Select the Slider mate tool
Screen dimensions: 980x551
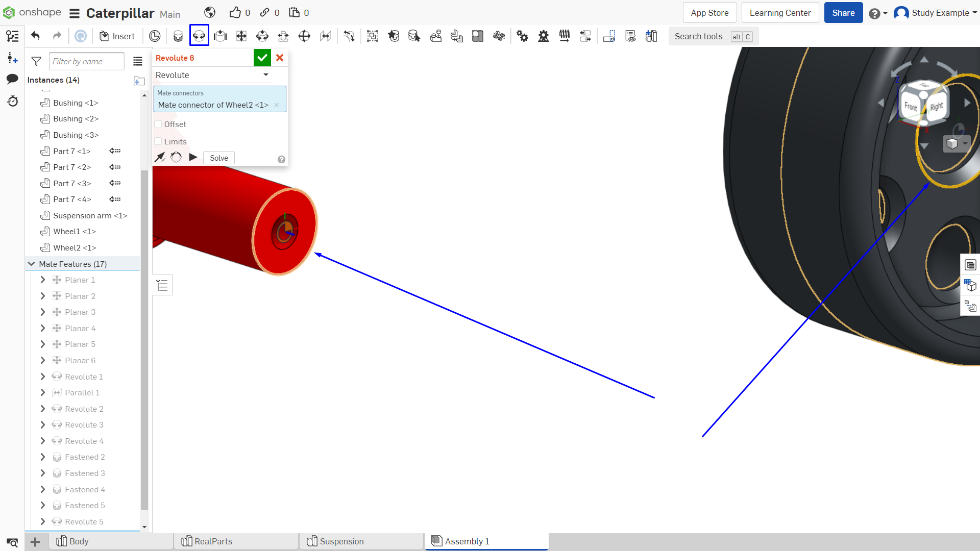(220, 36)
